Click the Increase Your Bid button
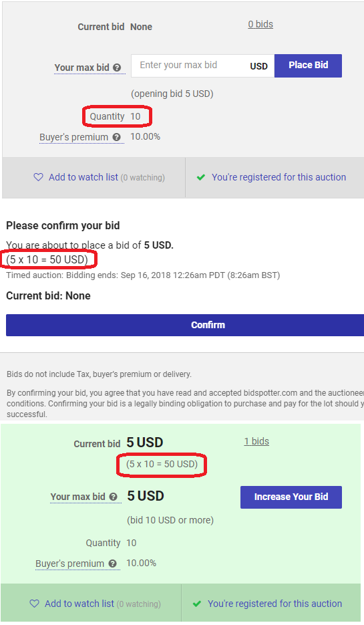The image size is (364, 625). [291, 497]
